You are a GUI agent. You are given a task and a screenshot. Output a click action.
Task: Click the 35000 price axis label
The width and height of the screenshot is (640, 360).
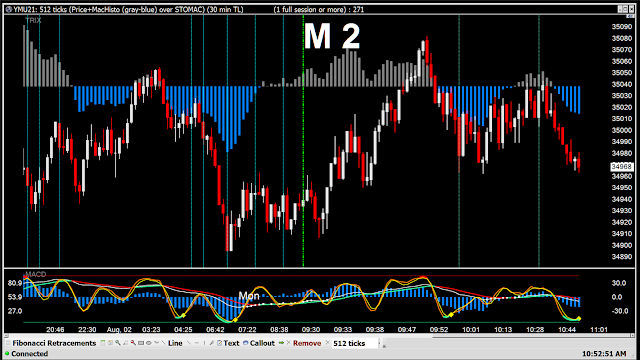pos(622,130)
